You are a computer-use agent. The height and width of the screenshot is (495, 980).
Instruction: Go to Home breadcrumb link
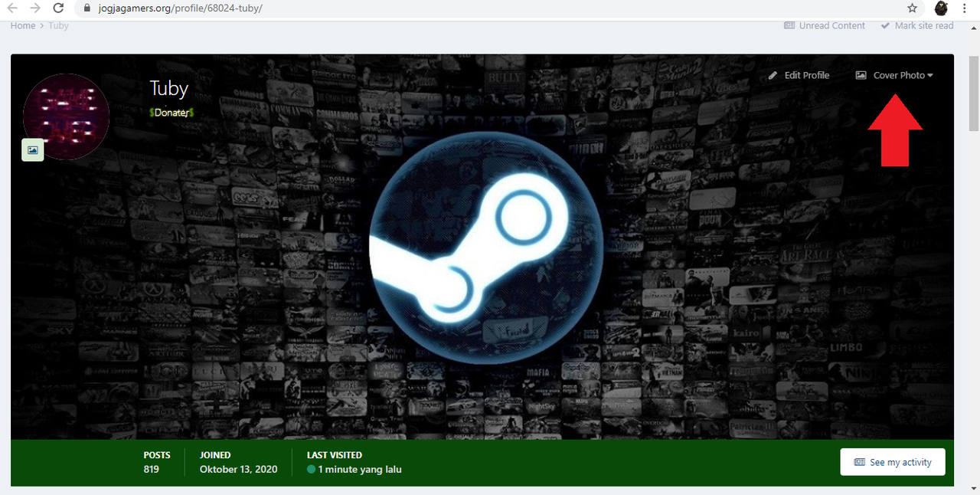point(23,25)
